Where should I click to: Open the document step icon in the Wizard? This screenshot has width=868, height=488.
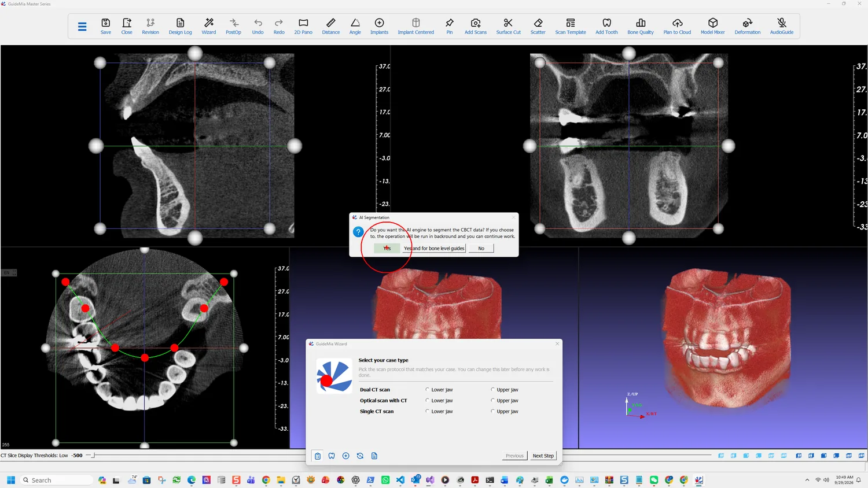(374, 456)
